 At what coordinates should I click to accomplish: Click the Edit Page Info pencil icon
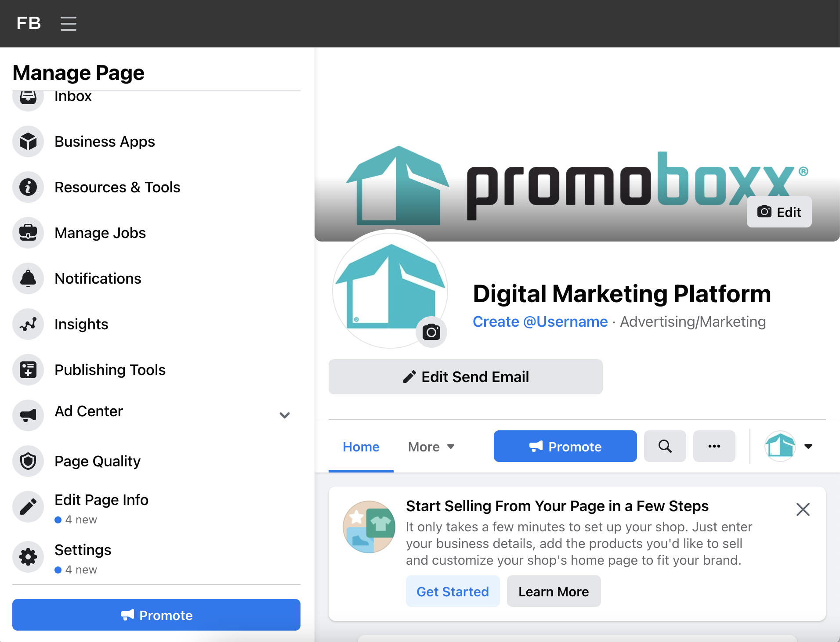click(x=28, y=507)
